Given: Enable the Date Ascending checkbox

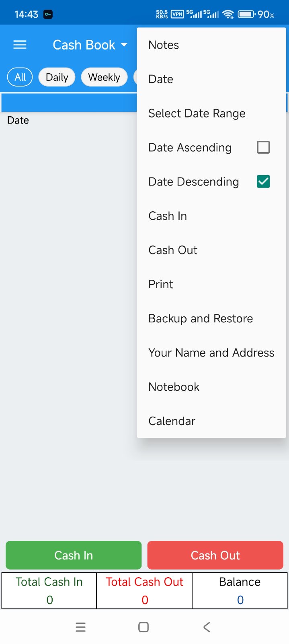Looking at the screenshot, I should [263, 147].
